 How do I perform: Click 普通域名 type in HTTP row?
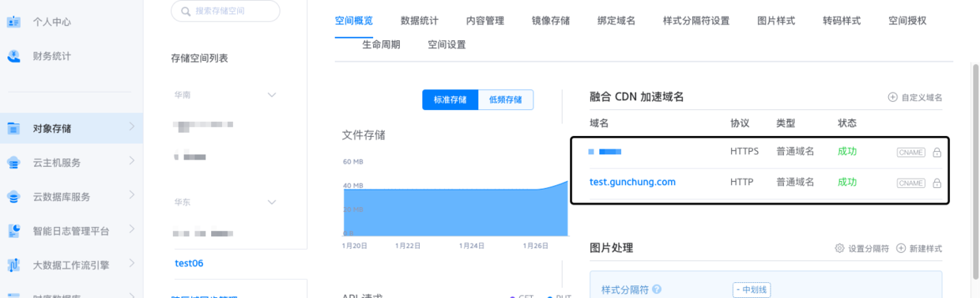pyautogui.click(x=795, y=182)
